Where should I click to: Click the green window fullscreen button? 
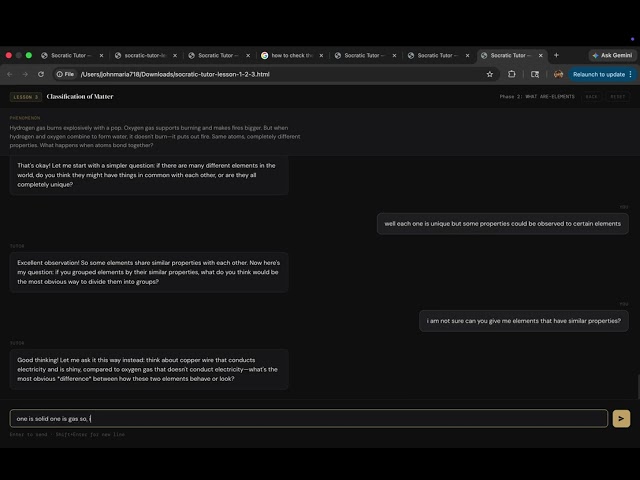[x=29, y=55]
